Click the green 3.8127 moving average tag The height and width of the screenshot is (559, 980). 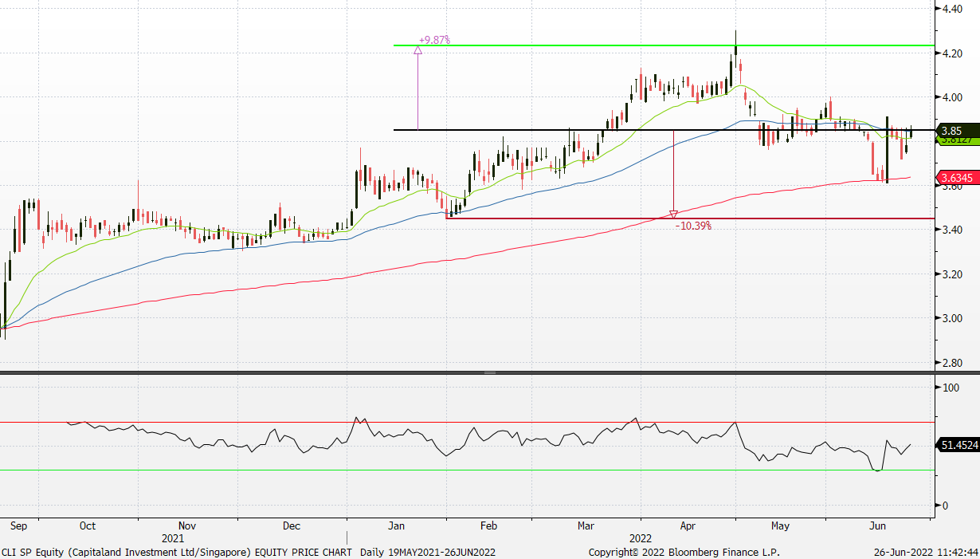[958, 140]
